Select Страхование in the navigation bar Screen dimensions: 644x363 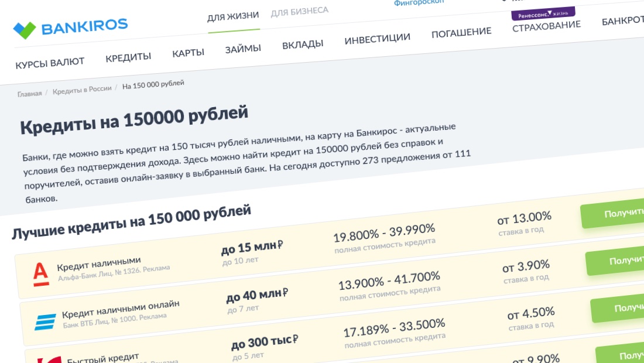(546, 26)
